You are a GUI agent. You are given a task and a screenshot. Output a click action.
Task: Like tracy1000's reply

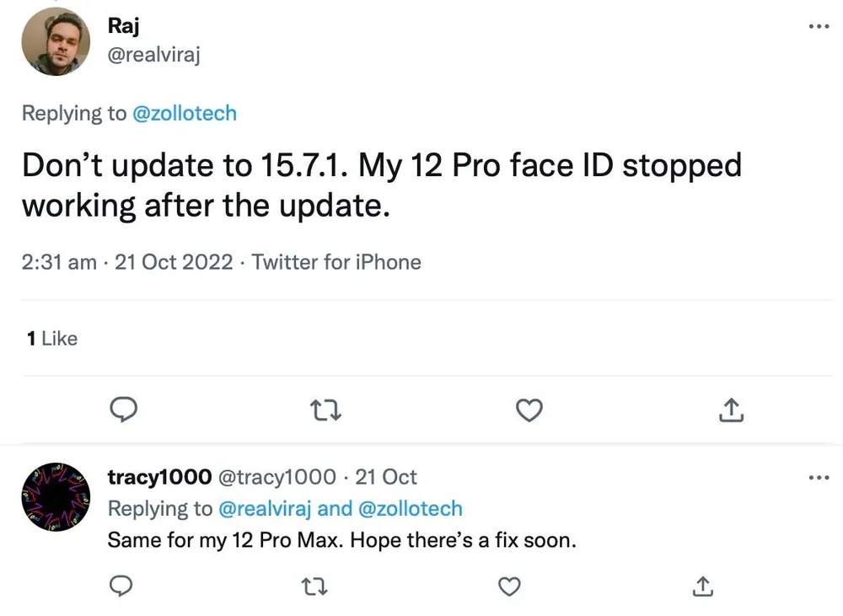pyautogui.click(x=509, y=587)
